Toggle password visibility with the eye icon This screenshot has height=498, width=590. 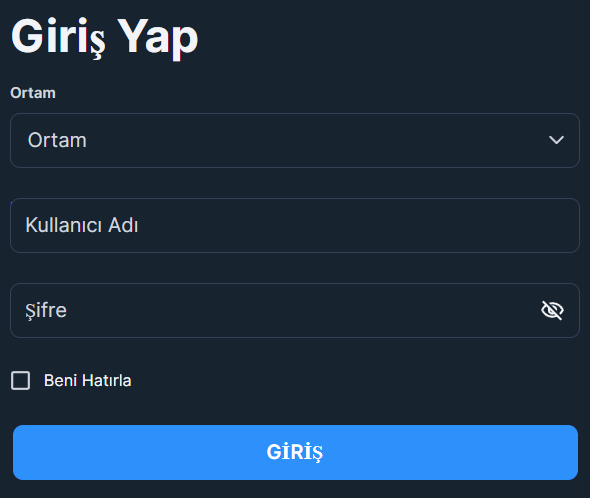click(552, 311)
